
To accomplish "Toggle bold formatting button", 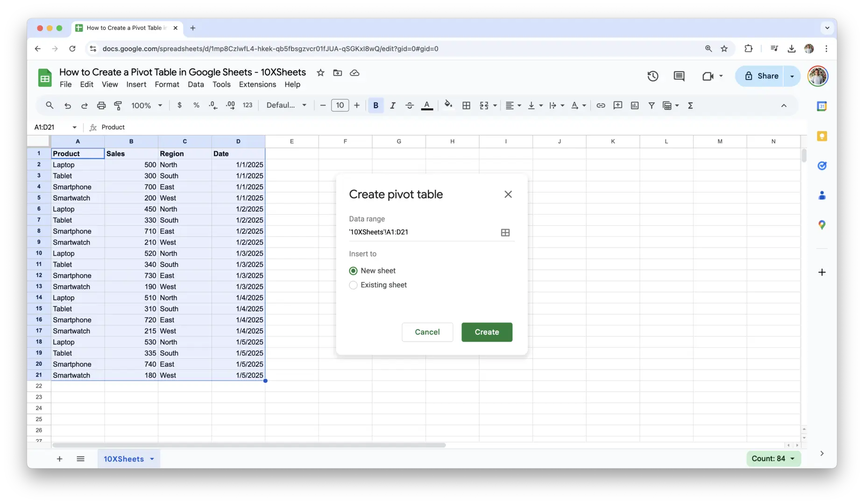I will 375,105.
